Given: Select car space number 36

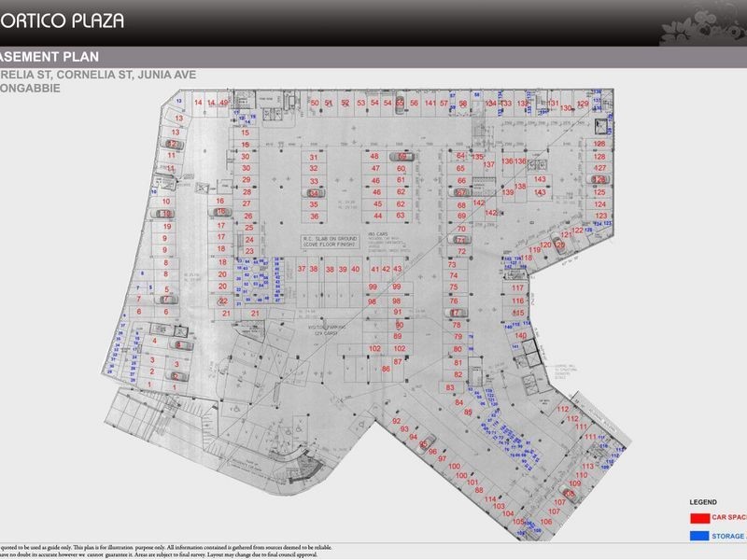Looking at the screenshot, I should point(315,217).
